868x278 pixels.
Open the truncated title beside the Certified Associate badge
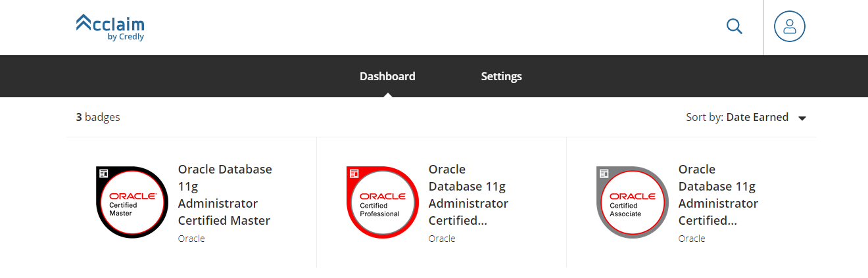(x=718, y=195)
